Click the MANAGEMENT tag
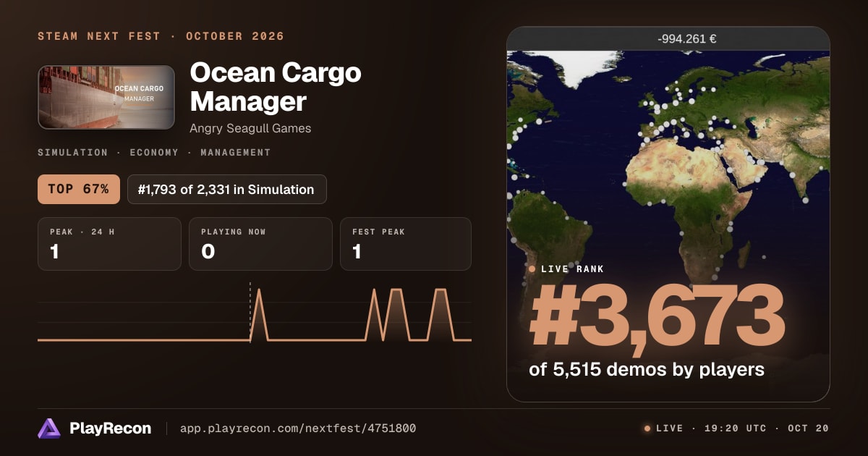Viewport: 868px width, 456px height. 236,153
